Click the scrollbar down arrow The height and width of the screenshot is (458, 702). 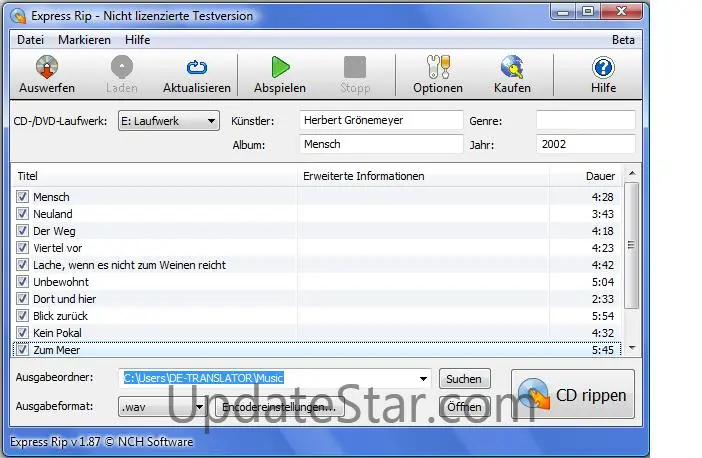[x=632, y=348]
